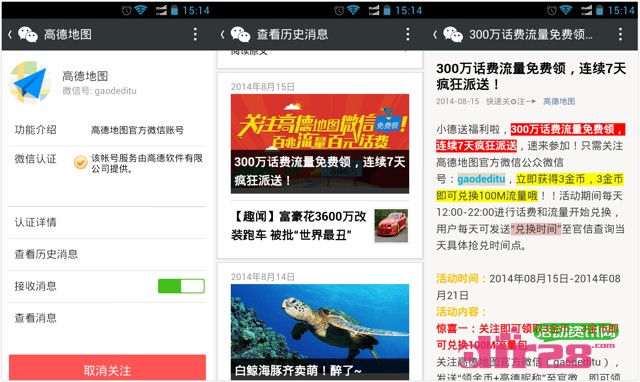Tap the signal icon in third status bar
This screenshot has height=382, width=640.
587,10
